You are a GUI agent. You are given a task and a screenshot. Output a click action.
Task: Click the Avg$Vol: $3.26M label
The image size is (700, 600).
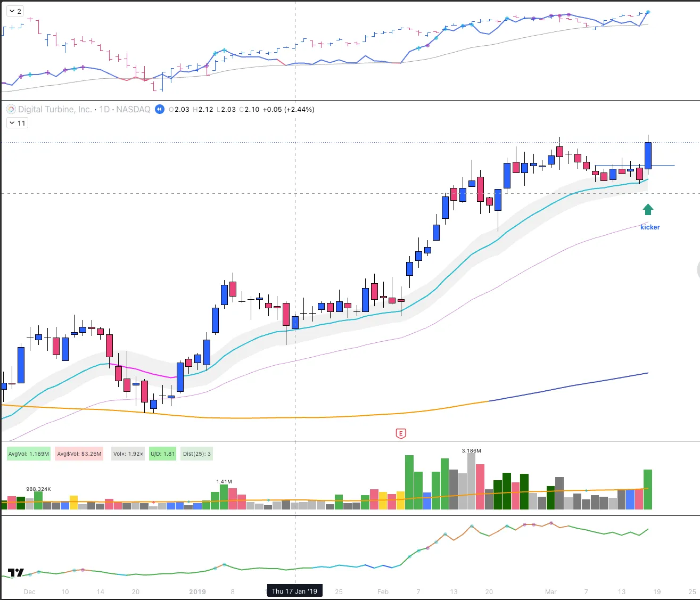79,454
